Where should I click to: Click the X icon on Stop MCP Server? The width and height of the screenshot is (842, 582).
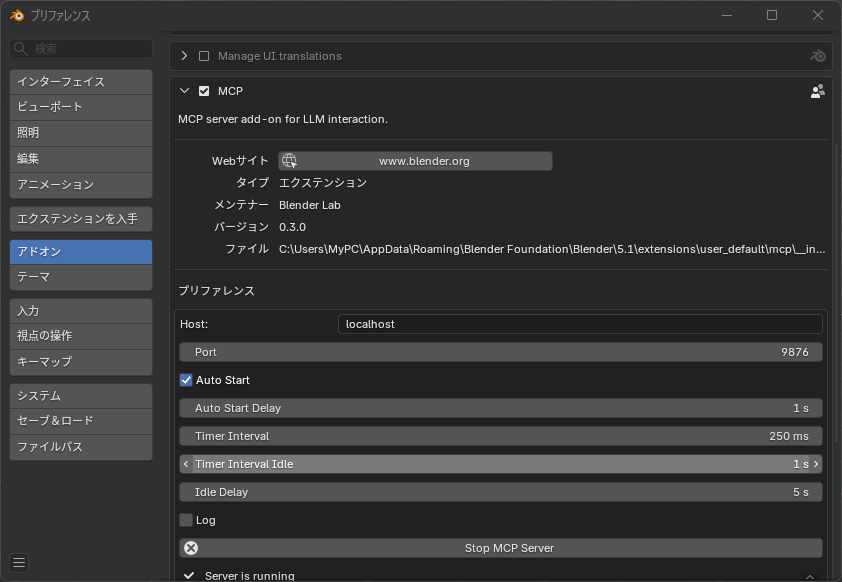pos(191,548)
